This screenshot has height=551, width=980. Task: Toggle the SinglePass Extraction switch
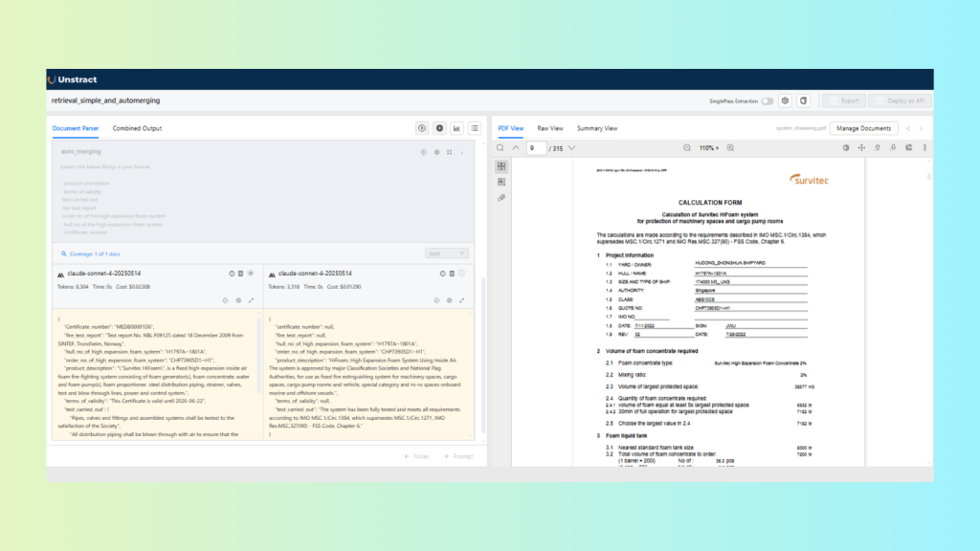767,100
